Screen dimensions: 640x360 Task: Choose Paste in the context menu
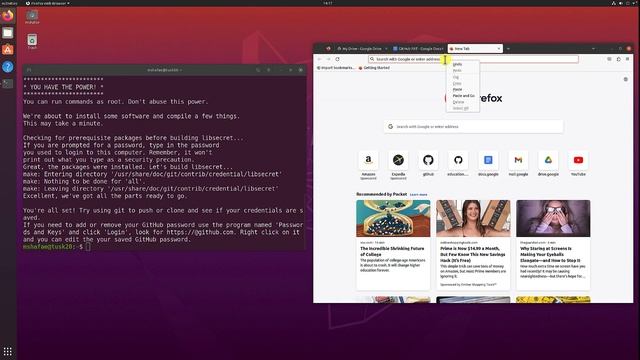[457, 89]
